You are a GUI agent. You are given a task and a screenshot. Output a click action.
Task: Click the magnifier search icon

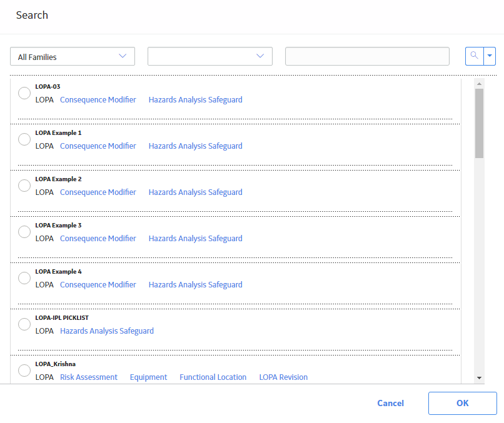click(x=475, y=56)
